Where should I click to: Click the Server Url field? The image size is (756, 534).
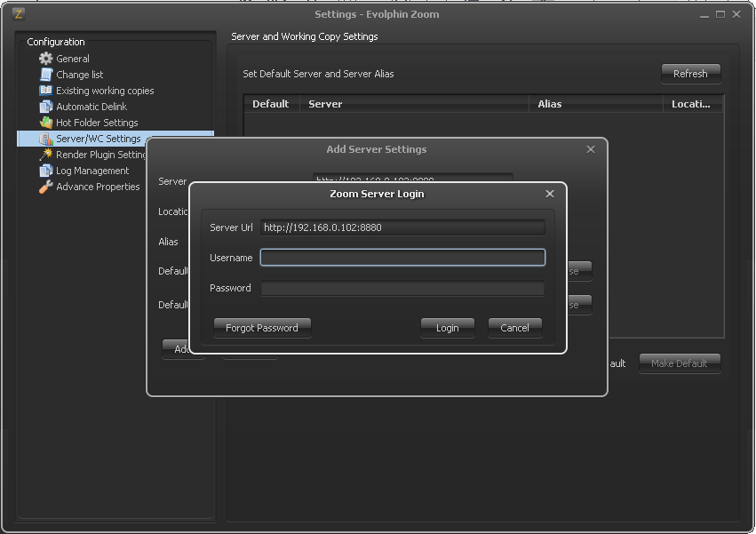[402, 227]
